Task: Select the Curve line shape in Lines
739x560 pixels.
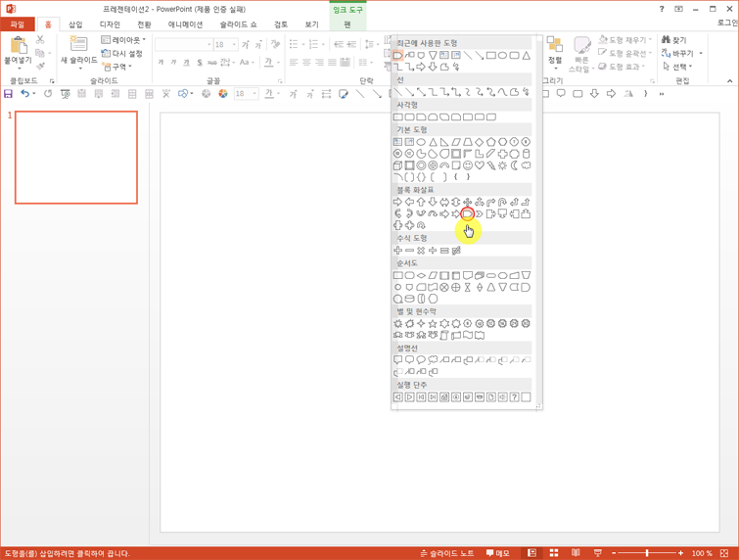Action: (502, 92)
